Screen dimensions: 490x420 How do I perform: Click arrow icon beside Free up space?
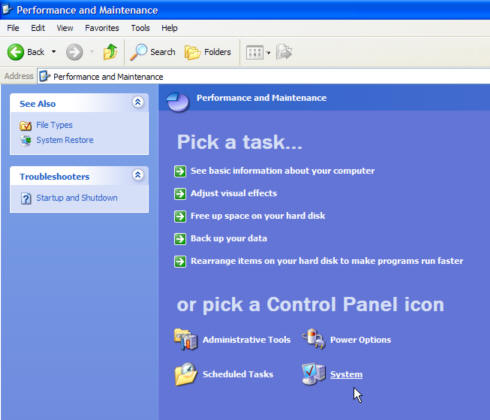180,216
